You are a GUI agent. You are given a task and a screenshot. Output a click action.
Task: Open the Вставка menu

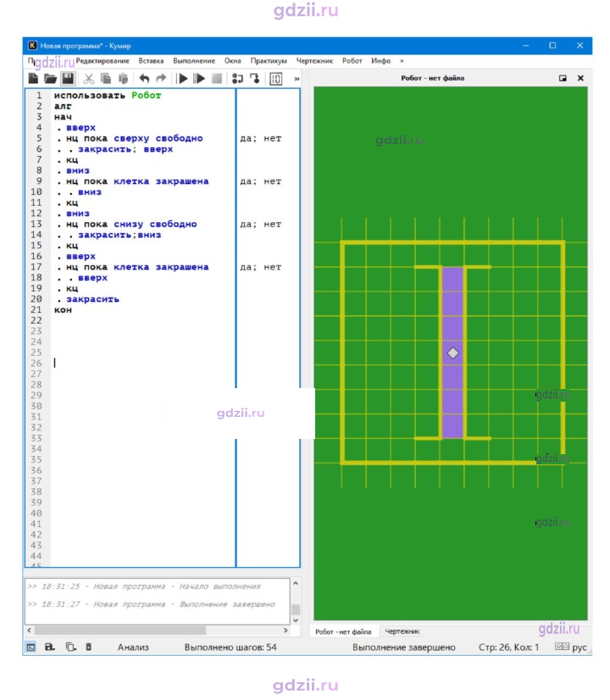point(151,61)
